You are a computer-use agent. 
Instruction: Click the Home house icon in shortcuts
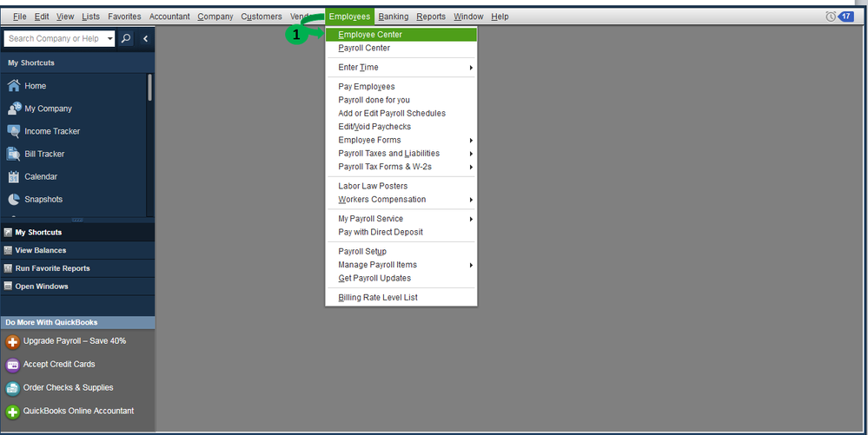click(14, 86)
